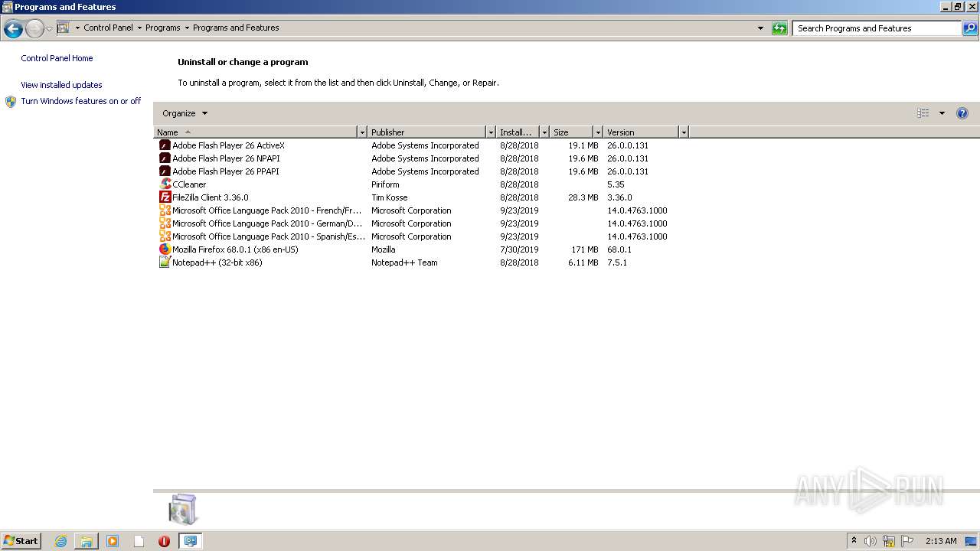Select Notepad++ (32-bit x86) entry
980x551 pixels.
[x=217, y=262]
